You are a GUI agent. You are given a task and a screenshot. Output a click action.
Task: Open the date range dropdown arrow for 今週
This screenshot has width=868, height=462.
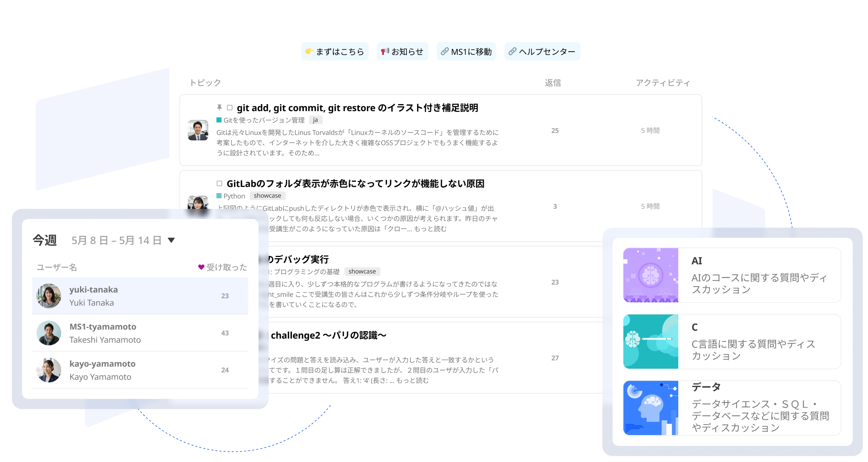click(x=171, y=240)
